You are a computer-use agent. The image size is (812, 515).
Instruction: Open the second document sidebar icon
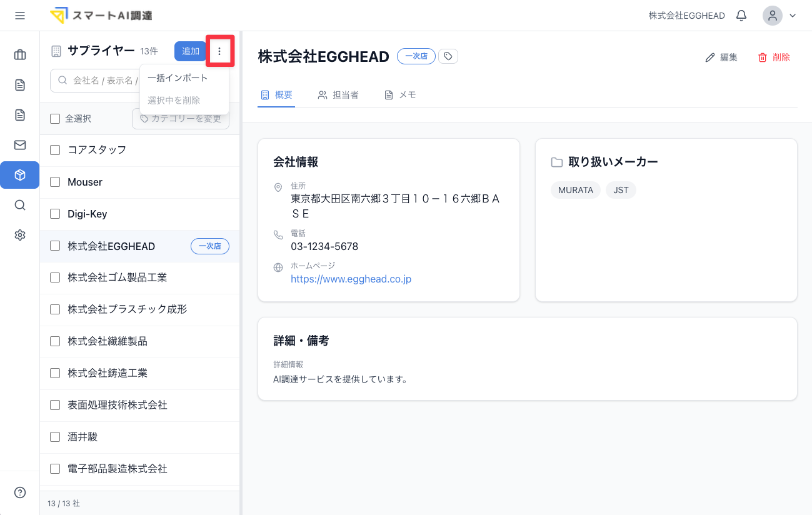(20, 115)
